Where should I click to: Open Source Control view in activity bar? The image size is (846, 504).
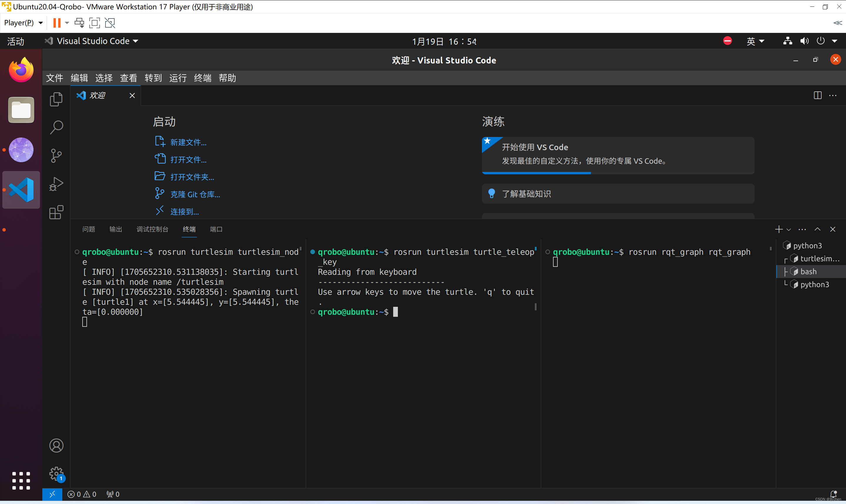(x=56, y=156)
